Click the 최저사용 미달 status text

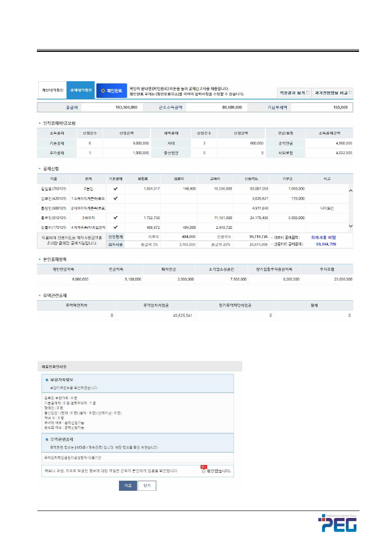click(x=323, y=237)
